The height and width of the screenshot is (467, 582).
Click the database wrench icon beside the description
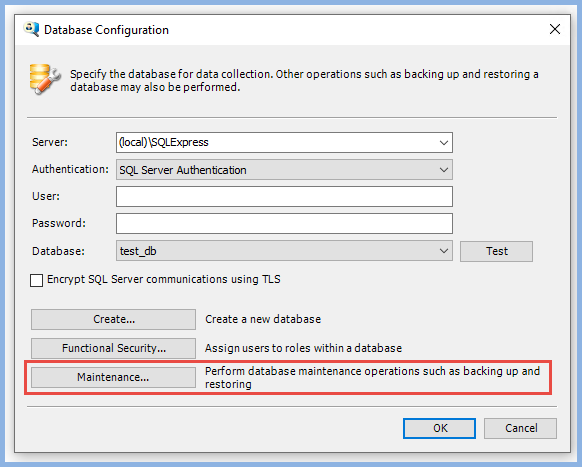tap(44, 79)
